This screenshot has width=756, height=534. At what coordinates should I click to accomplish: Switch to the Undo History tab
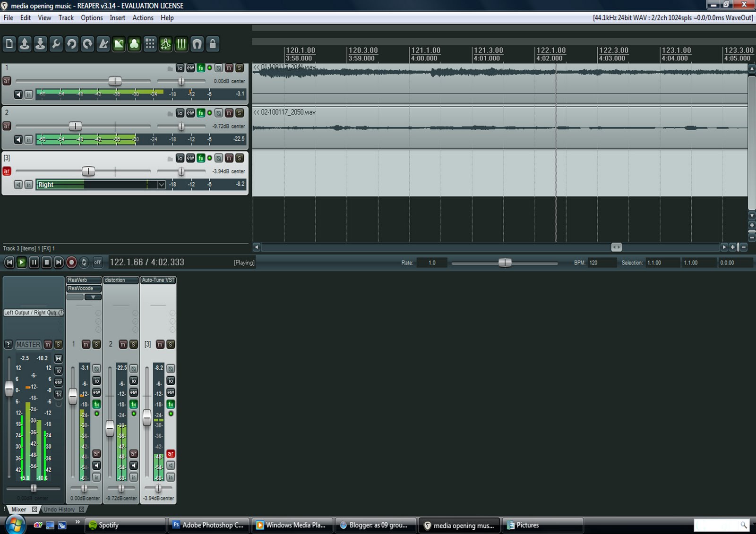[x=60, y=509]
